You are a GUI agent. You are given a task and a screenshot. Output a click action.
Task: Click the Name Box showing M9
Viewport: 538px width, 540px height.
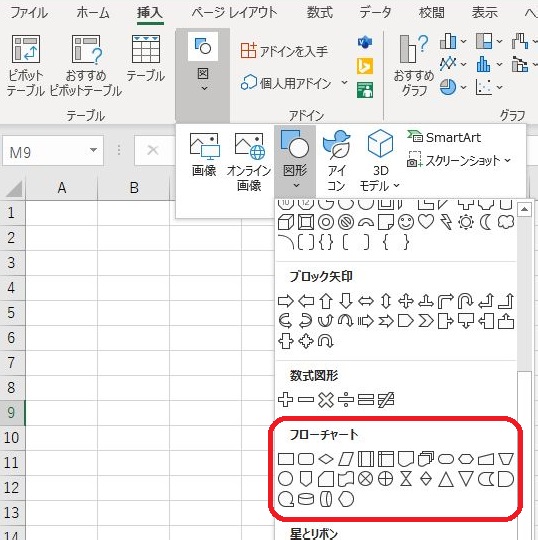click(x=53, y=151)
